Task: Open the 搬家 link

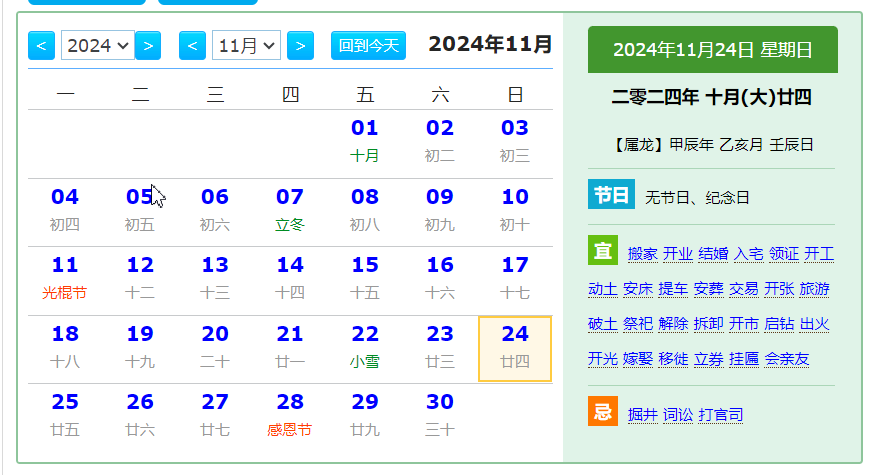Action: [642, 254]
